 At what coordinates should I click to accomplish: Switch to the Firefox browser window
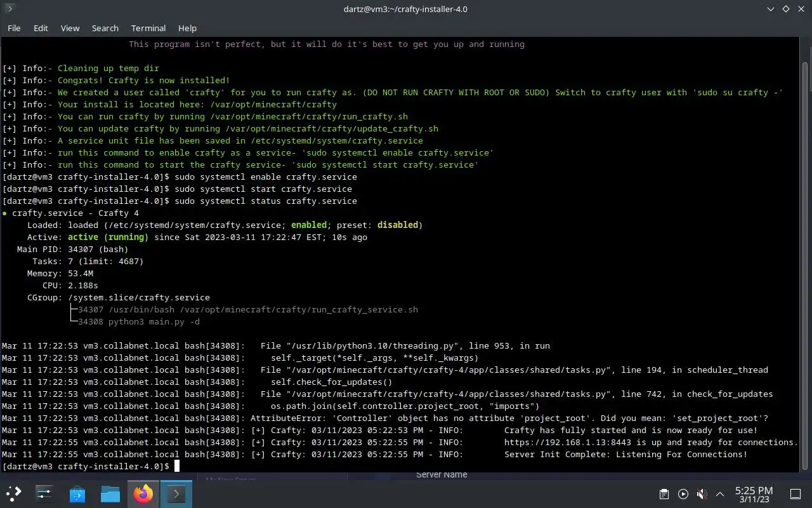point(143,493)
